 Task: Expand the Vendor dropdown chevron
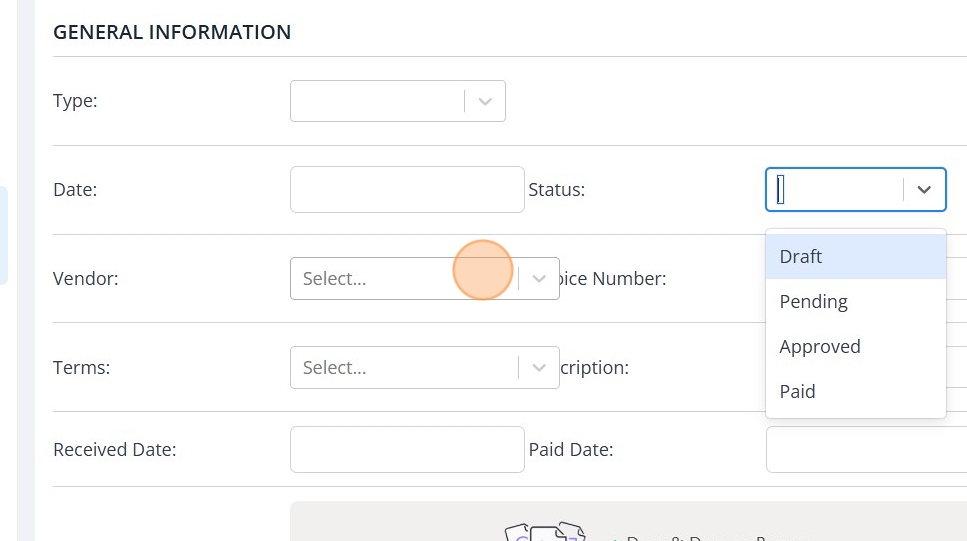[539, 279]
